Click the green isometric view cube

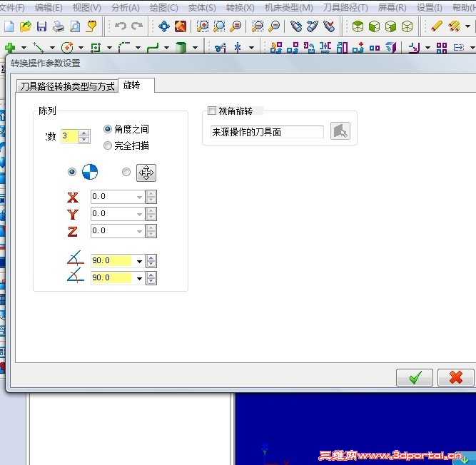(358, 26)
